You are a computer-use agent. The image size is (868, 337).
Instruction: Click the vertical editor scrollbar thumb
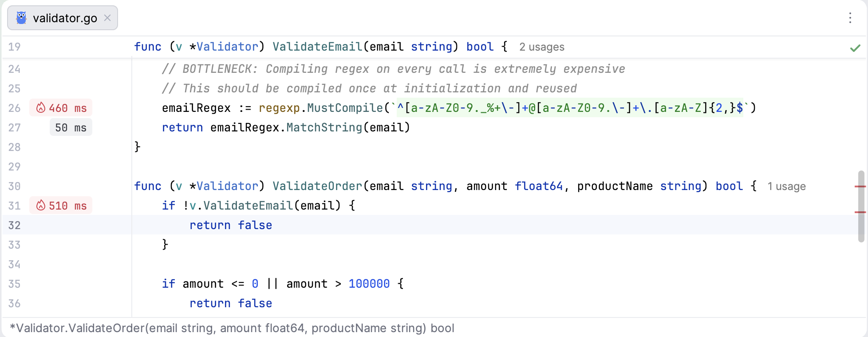[x=861, y=206]
